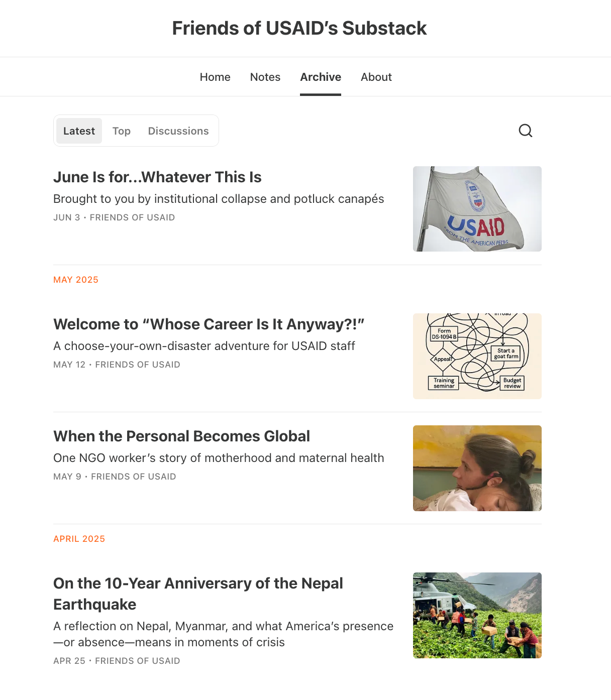Show the Discussions filter
The height and width of the screenshot is (700, 611).
coord(178,131)
